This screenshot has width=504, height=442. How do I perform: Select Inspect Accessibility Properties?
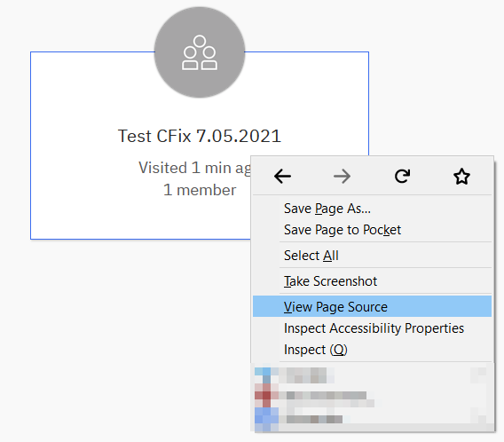(x=372, y=328)
